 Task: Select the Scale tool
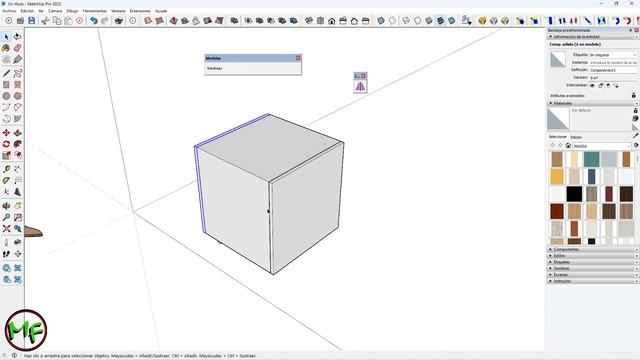[x=6, y=156]
